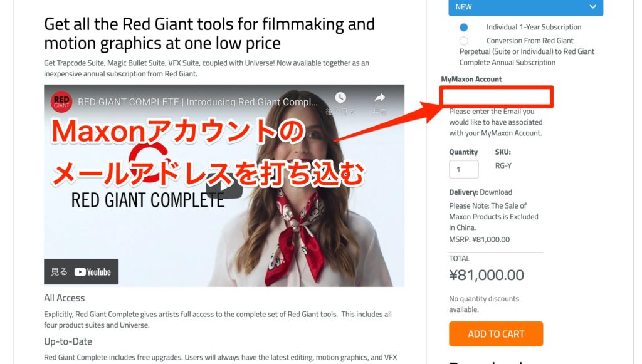Click the No quantity discounts available note
This screenshot has height=364, width=642.
pyautogui.click(x=484, y=304)
